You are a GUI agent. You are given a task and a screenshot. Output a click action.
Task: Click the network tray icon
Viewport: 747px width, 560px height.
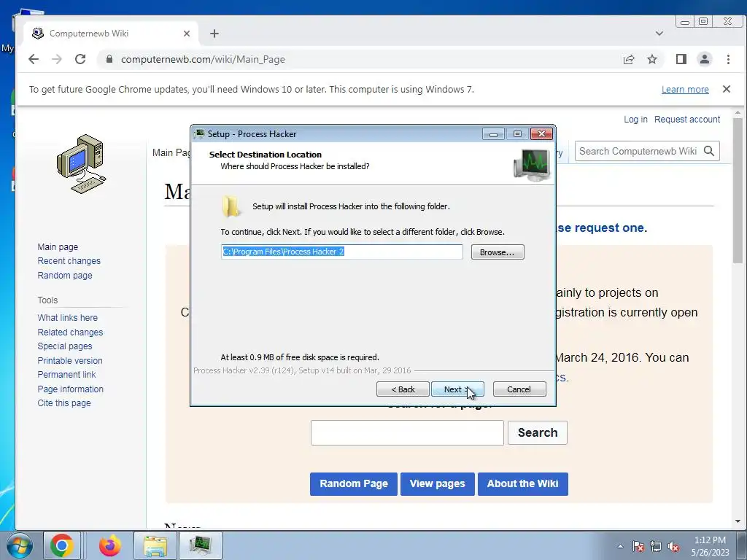click(656, 546)
